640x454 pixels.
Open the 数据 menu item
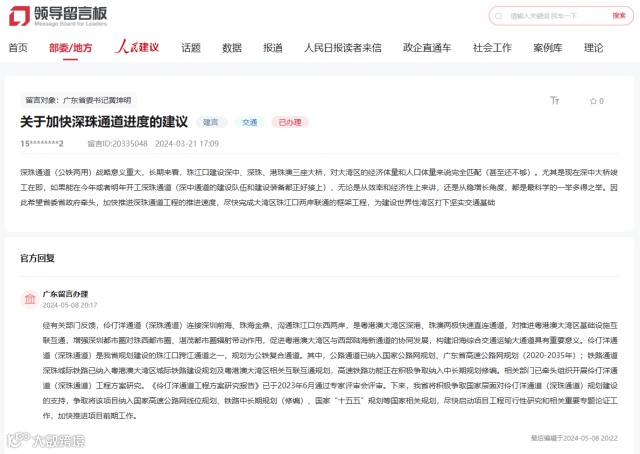click(232, 48)
